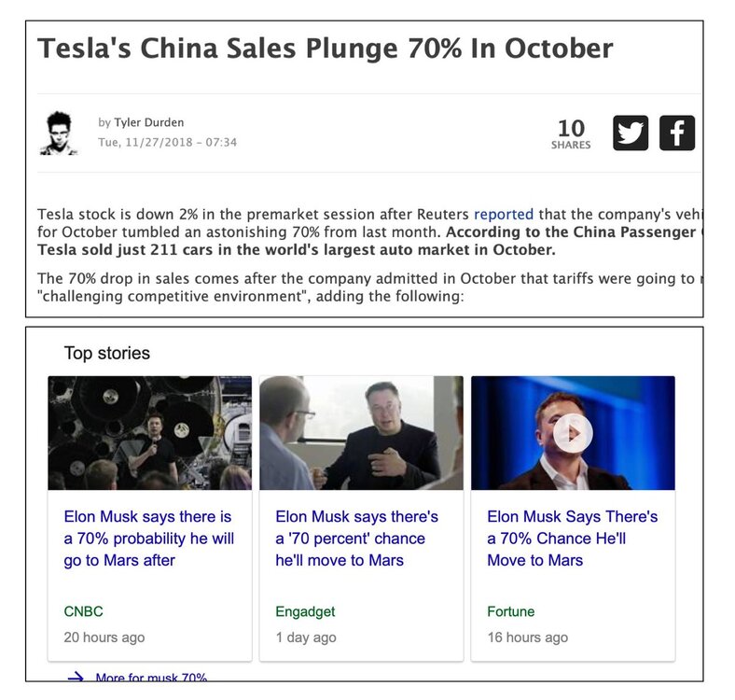The image size is (735, 700).
Task: Click the CNBC story thumbnail image
Action: tap(149, 433)
